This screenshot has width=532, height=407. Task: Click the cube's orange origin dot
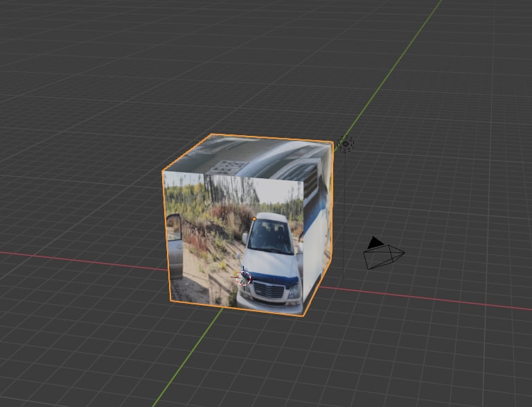(254, 219)
